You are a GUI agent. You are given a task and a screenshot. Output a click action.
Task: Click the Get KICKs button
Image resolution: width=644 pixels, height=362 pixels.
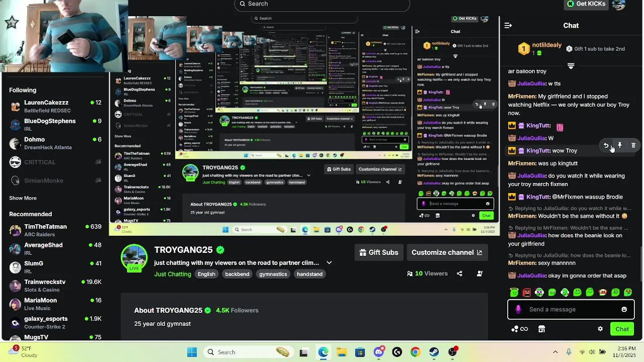coord(586,4)
